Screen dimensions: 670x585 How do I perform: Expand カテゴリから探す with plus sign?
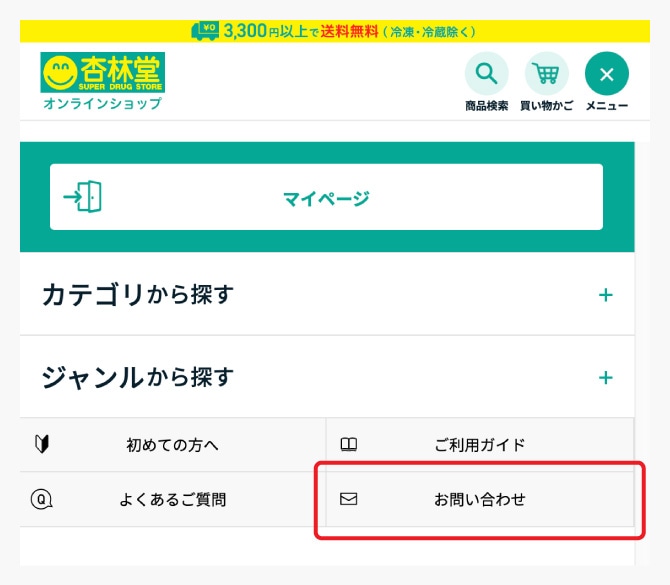pyautogui.click(x=605, y=295)
